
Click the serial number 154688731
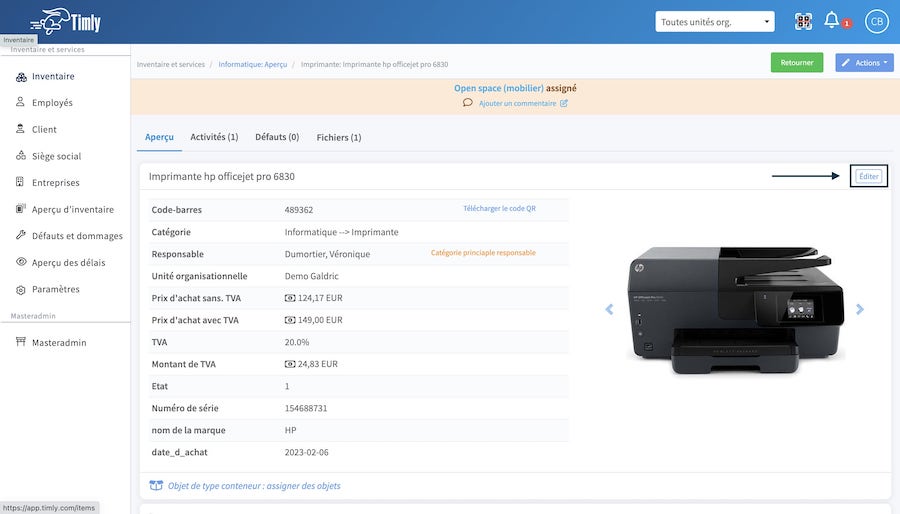[x=306, y=408]
